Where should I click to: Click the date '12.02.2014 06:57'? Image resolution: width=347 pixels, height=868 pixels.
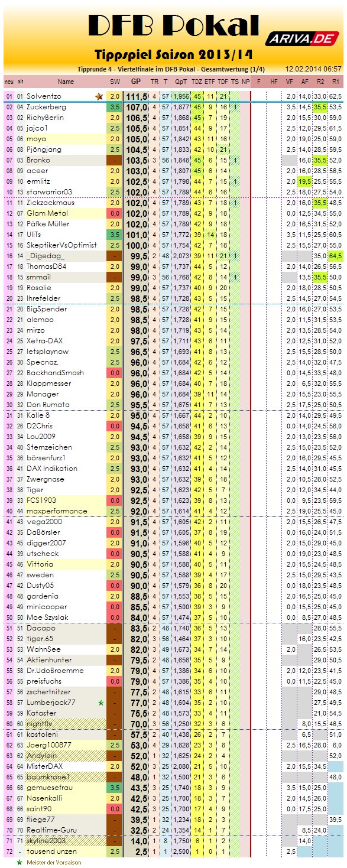pyautogui.click(x=313, y=69)
